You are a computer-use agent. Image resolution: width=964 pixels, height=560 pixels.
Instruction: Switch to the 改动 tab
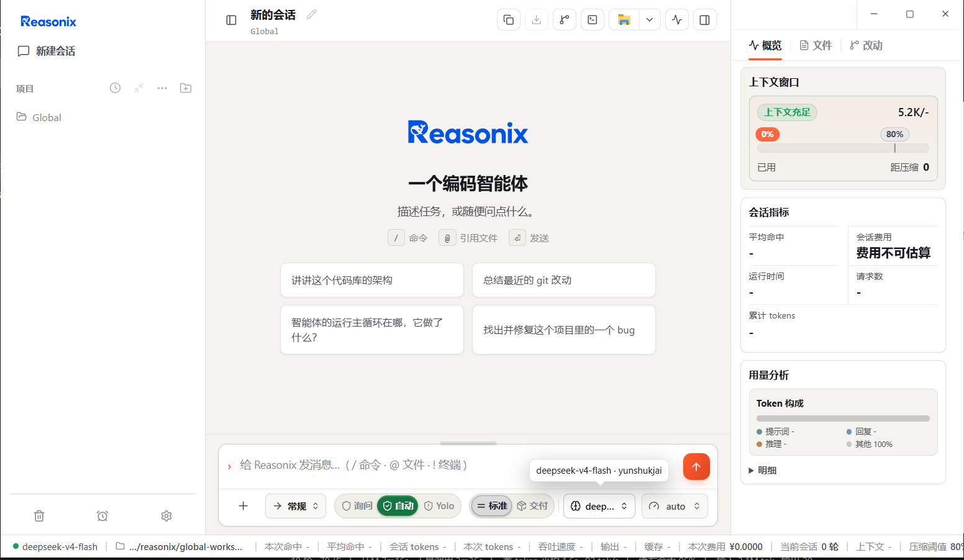[866, 45]
